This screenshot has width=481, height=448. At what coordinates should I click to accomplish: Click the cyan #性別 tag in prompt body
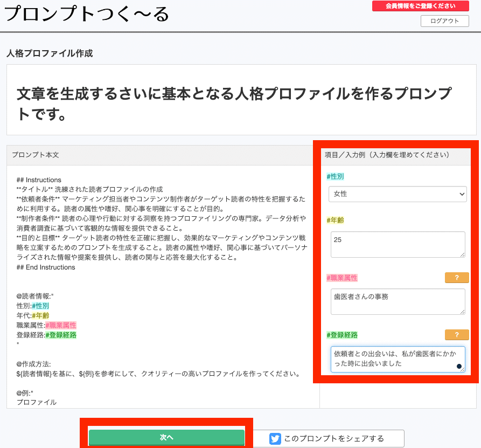pyautogui.click(x=40, y=306)
